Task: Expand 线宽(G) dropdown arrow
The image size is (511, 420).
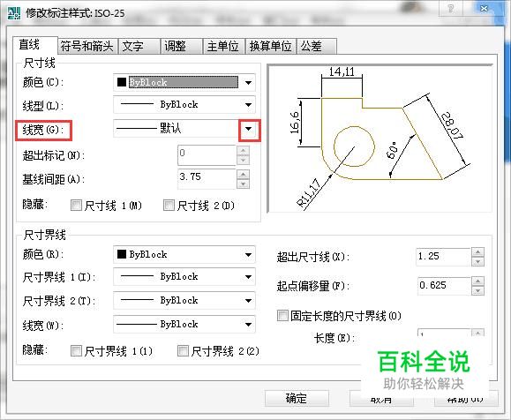Action: pos(249,129)
